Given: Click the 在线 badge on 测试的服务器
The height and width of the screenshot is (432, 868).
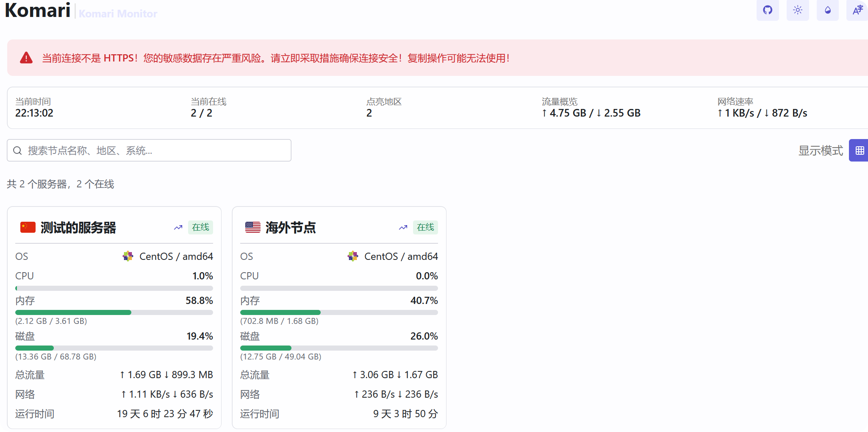Looking at the screenshot, I should pyautogui.click(x=200, y=227).
